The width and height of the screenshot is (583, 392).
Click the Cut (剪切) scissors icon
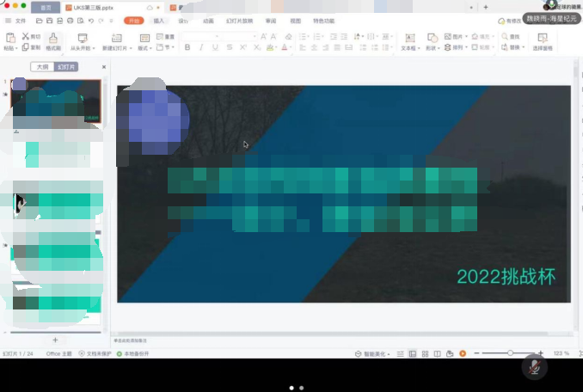[27, 37]
